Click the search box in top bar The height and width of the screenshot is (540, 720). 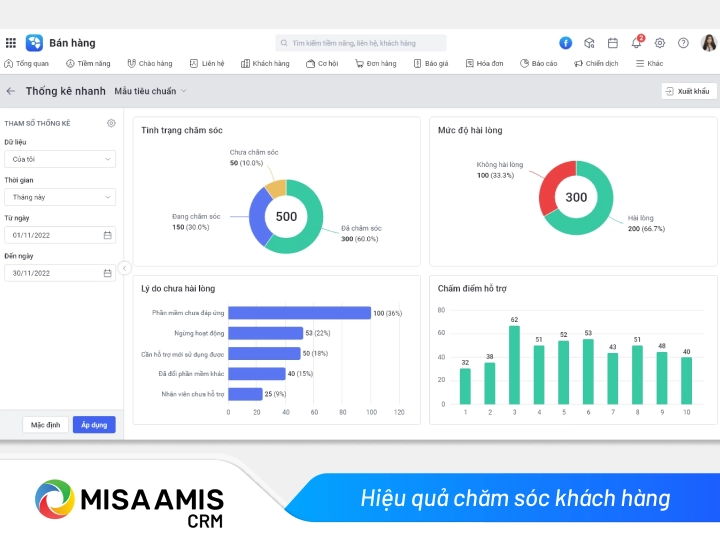pyautogui.click(x=361, y=43)
